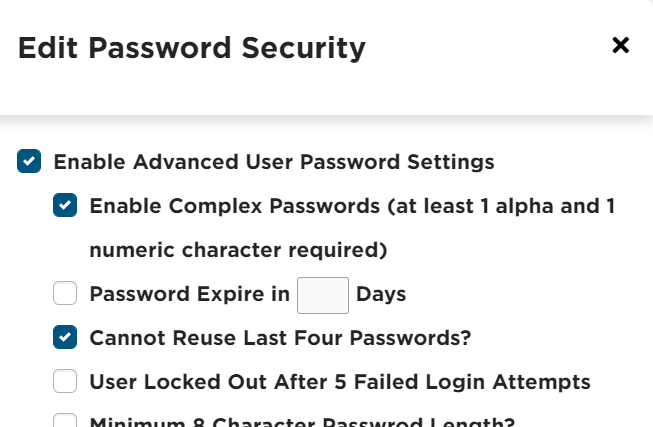Enable Minimum 8 Character Password Length checkbox
This screenshot has height=427, width=653.
coord(65,421)
